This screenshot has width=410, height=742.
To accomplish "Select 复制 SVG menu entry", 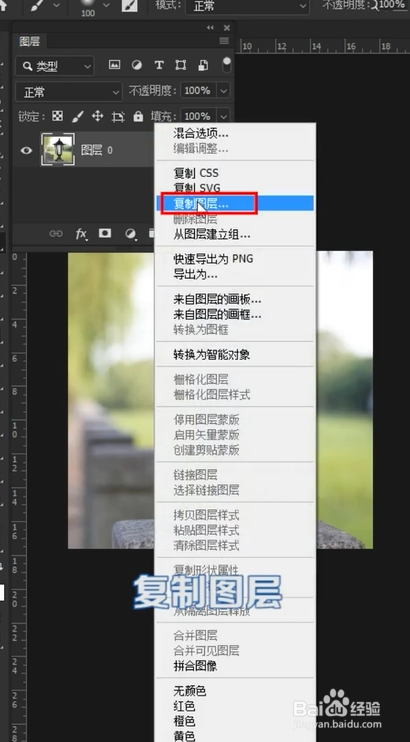I will click(x=197, y=187).
